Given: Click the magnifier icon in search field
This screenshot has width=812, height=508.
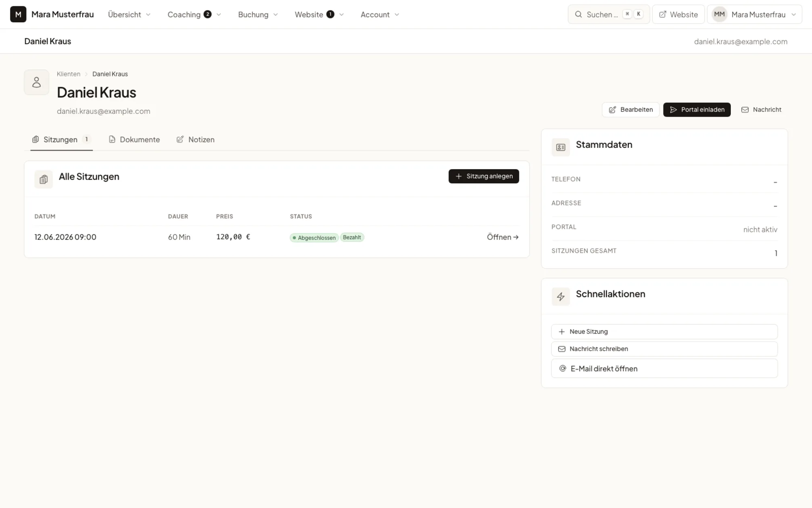Looking at the screenshot, I should click(579, 14).
